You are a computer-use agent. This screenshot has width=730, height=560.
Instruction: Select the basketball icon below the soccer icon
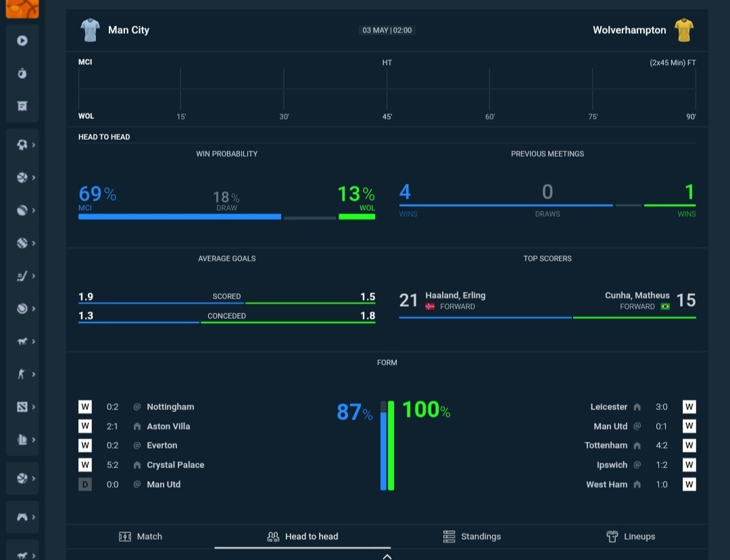click(x=22, y=178)
